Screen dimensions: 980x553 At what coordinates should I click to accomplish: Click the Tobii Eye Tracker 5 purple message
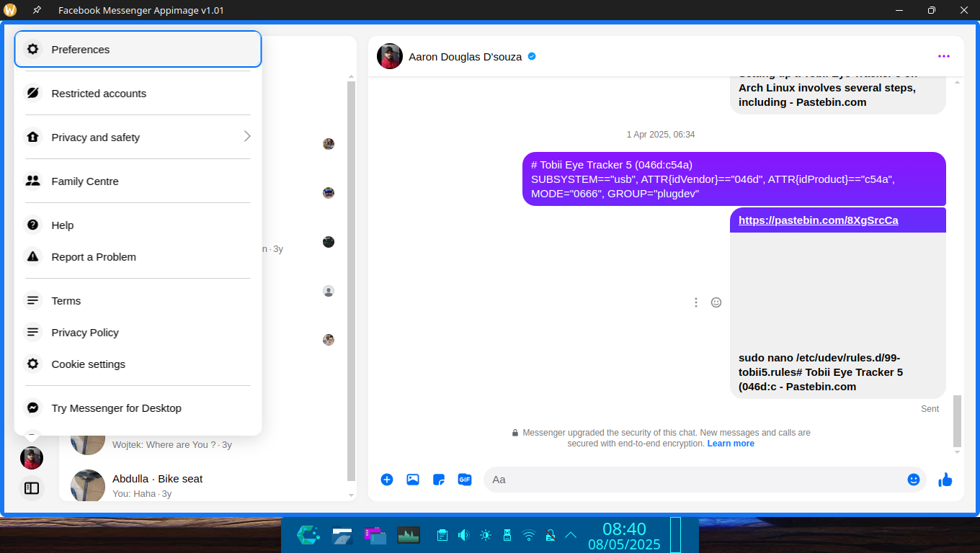pos(734,179)
